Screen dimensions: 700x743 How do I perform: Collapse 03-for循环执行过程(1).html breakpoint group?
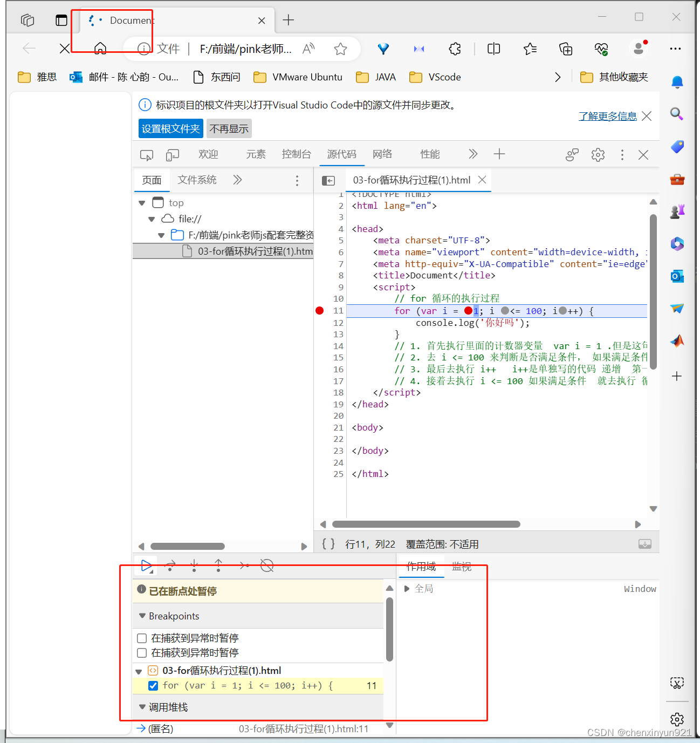139,671
